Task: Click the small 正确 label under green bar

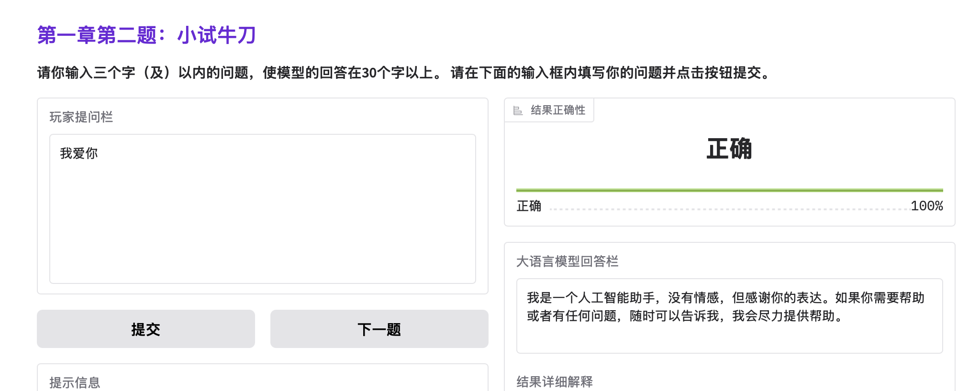Action: [529, 206]
